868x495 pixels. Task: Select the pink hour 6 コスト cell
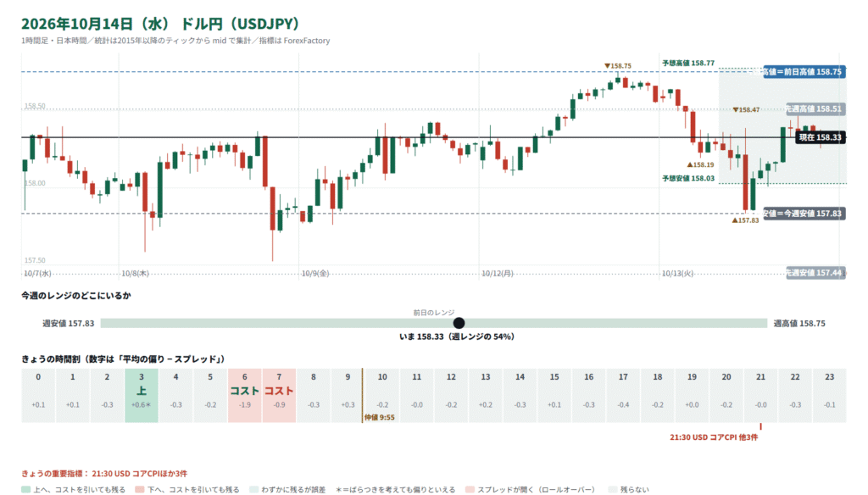(x=245, y=395)
